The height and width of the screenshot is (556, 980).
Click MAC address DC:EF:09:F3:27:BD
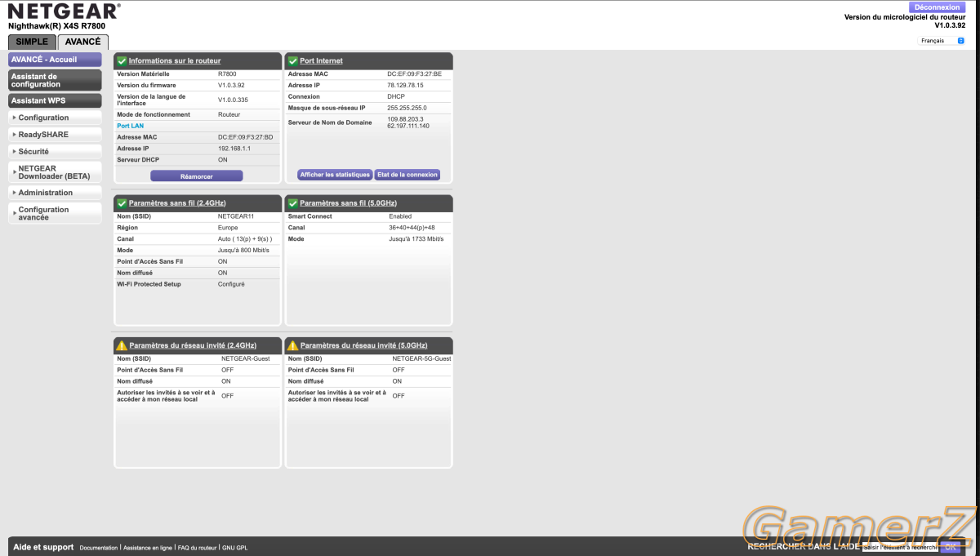coord(245,137)
